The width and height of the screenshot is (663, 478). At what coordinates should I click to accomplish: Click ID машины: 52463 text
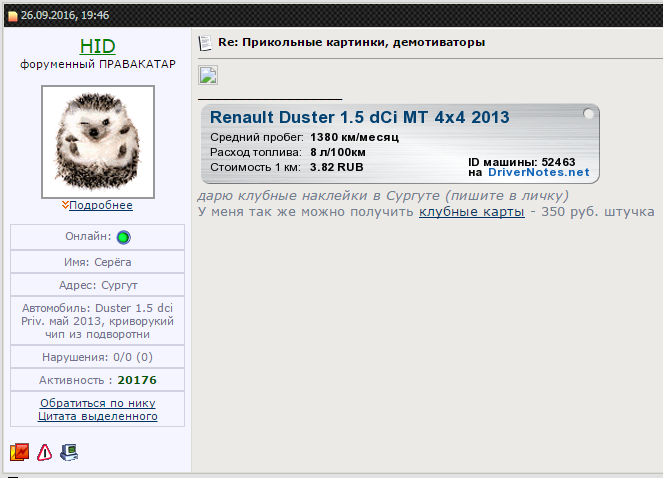point(521,162)
